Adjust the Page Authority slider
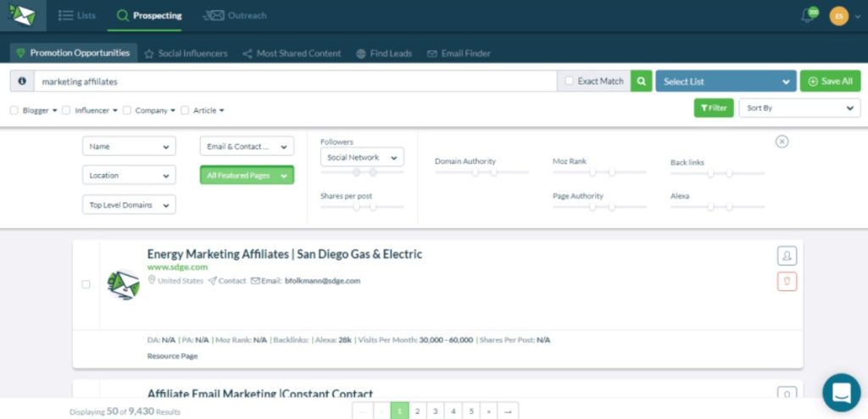 coord(599,207)
